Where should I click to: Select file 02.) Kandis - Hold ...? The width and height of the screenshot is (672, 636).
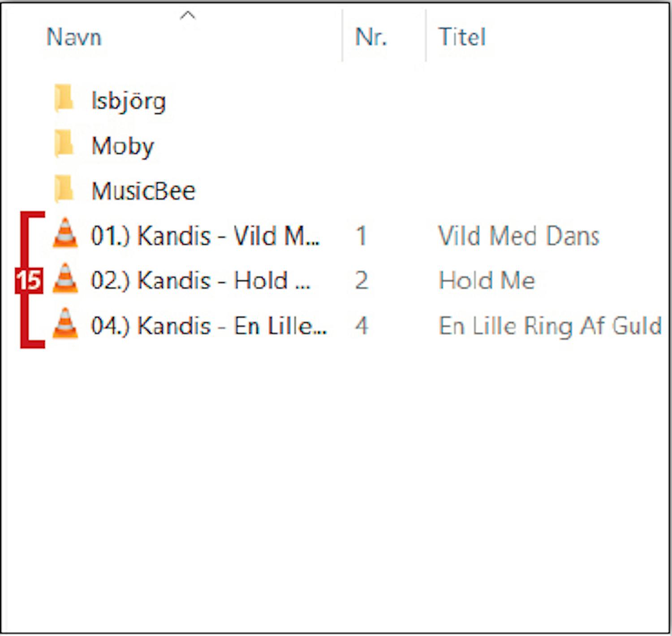point(200,281)
